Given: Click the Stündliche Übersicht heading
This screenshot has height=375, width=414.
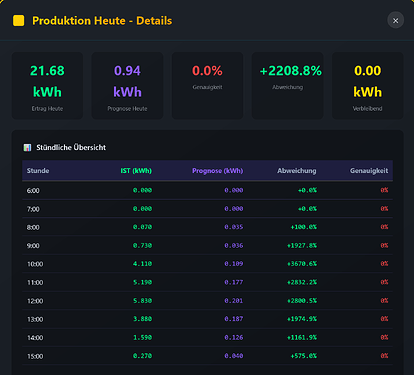Looking at the screenshot, I should (71, 147).
